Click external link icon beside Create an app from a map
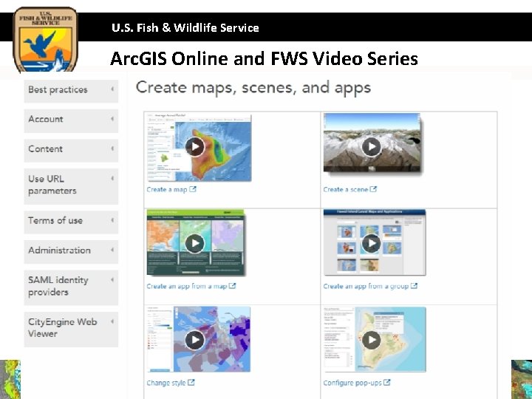 [232, 286]
